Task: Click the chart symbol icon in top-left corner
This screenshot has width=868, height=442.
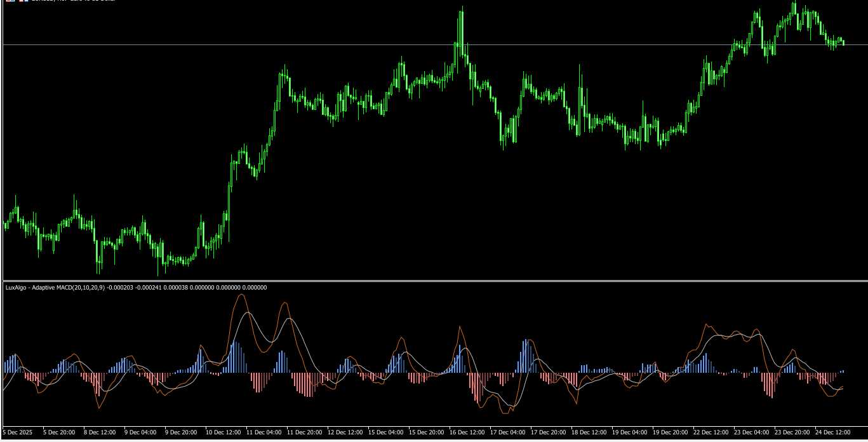Action: [x=10, y=1]
